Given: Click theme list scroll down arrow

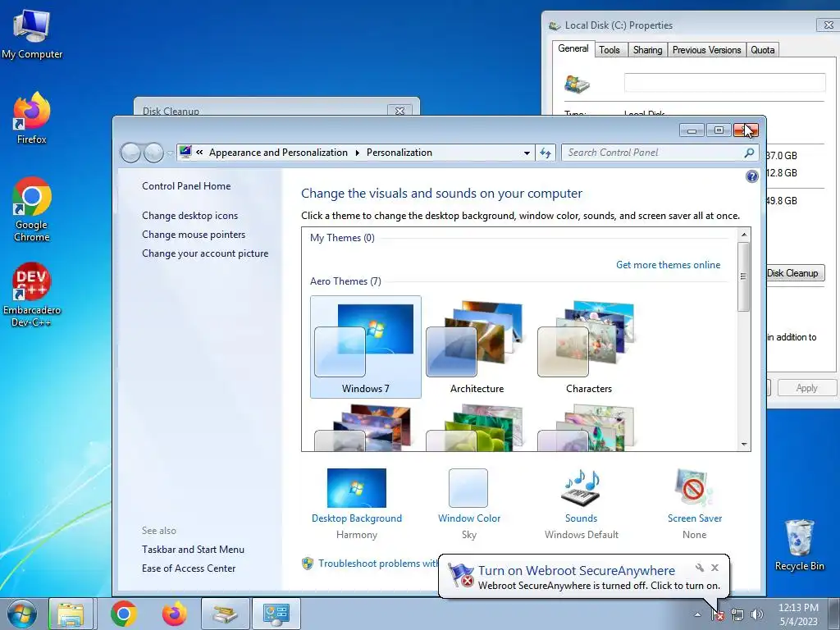Looking at the screenshot, I should [743, 444].
